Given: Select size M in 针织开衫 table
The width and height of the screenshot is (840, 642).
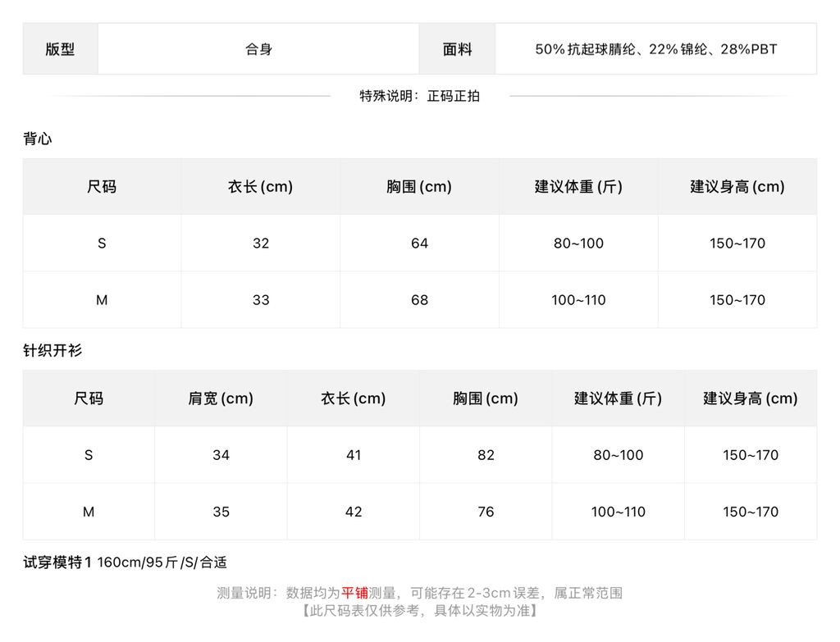Looking at the screenshot, I should (89, 512).
